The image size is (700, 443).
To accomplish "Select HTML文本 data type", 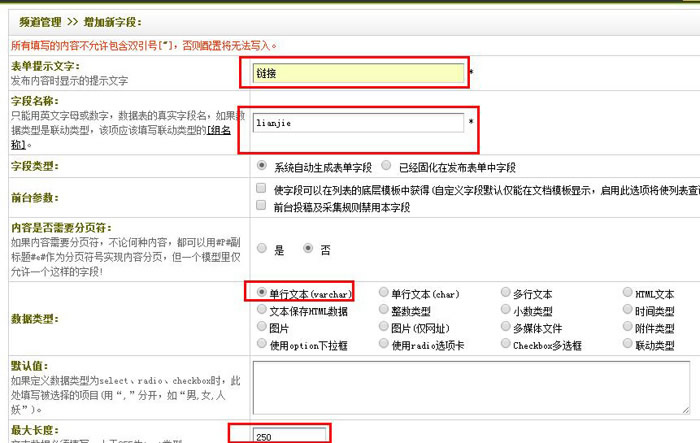I will (x=627, y=293).
